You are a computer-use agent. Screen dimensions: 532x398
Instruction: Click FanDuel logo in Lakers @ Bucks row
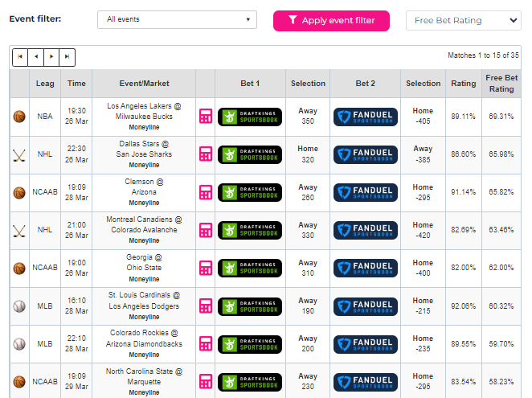(x=366, y=117)
